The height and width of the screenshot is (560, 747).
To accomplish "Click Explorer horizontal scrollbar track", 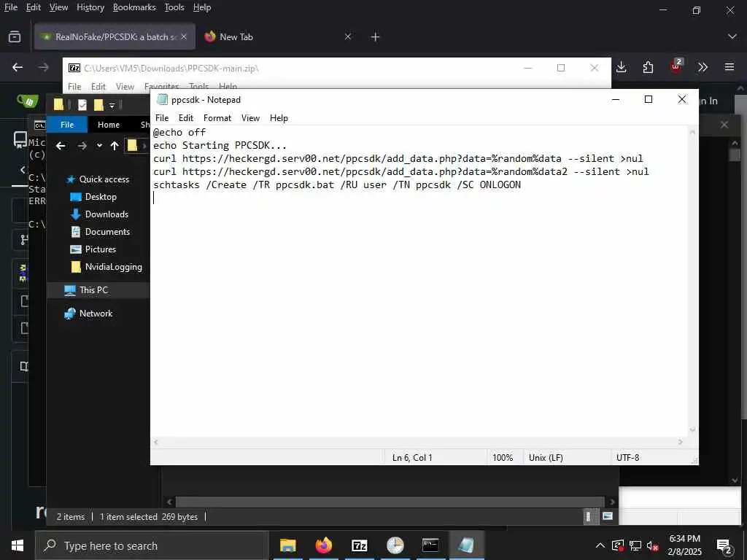I will (x=390, y=502).
